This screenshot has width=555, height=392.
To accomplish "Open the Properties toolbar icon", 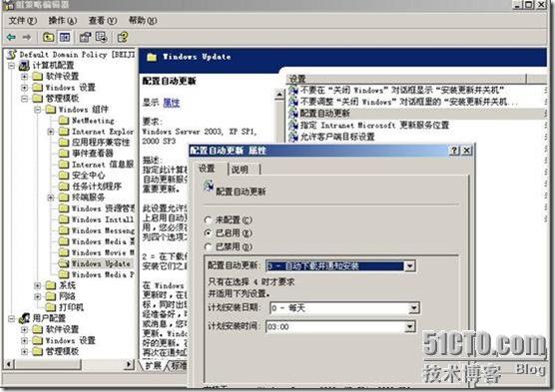I will 85,37.
